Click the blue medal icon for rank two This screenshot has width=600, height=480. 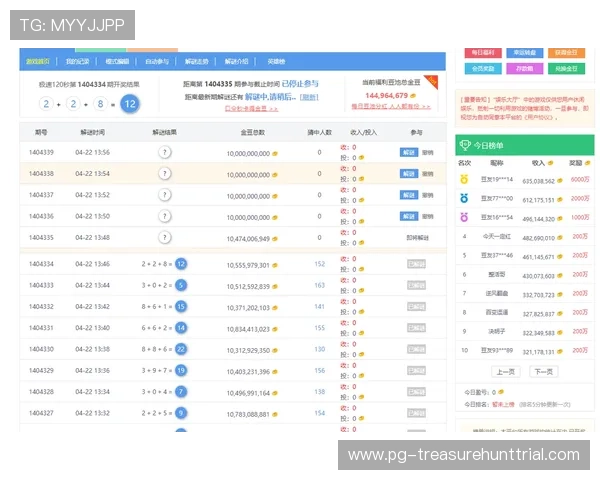tap(464, 198)
